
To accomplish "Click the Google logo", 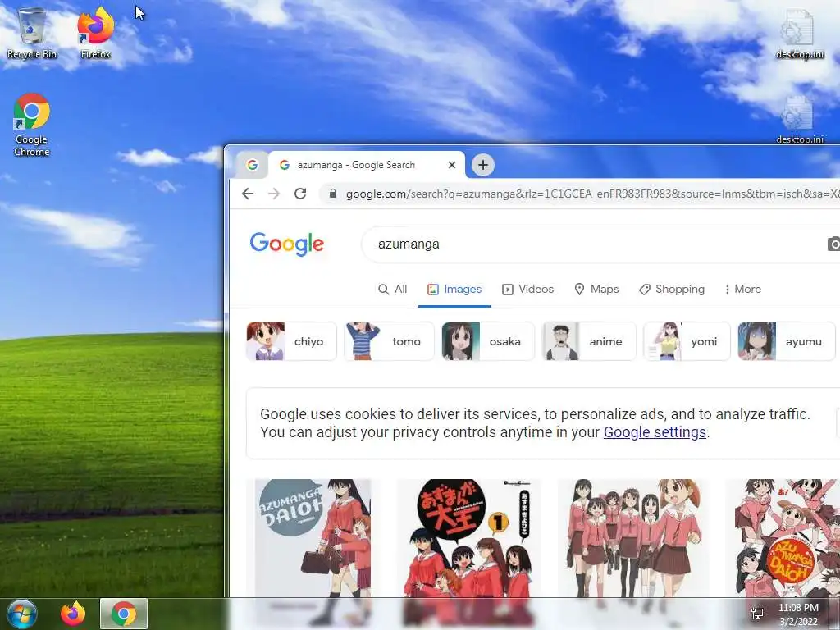I will coord(286,244).
